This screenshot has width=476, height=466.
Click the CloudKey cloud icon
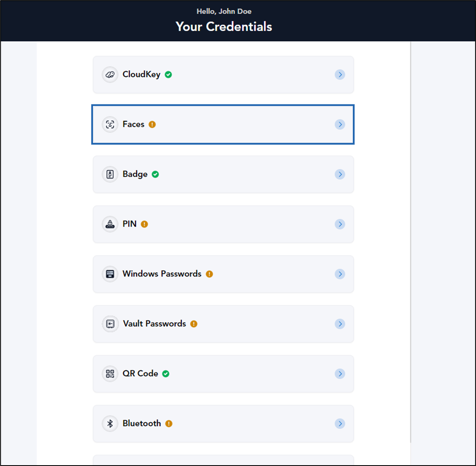coord(110,75)
